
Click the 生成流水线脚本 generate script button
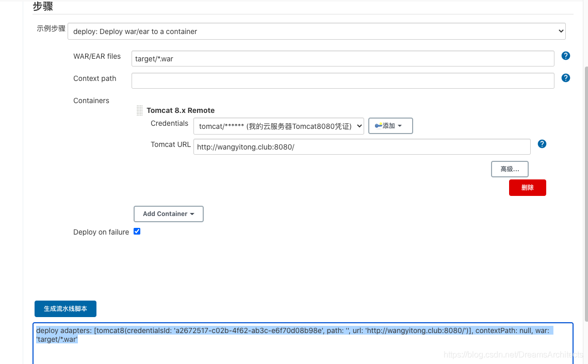pos(66,309)
